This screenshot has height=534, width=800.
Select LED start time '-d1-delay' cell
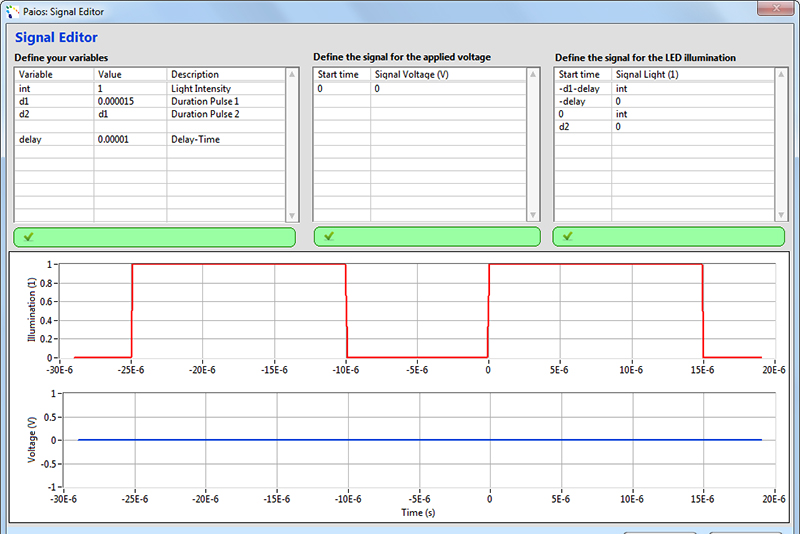(x=583, y=88)
